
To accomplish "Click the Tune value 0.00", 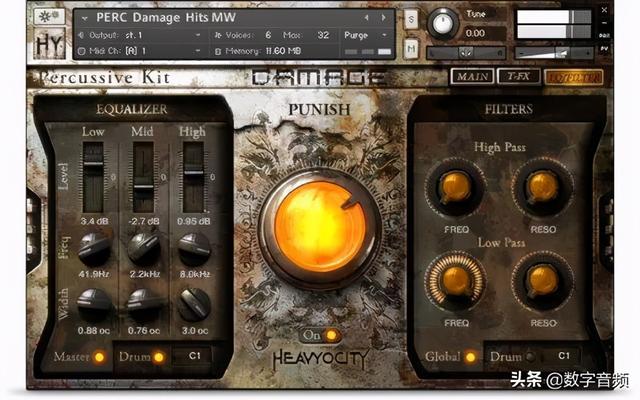I will (476, 33).
